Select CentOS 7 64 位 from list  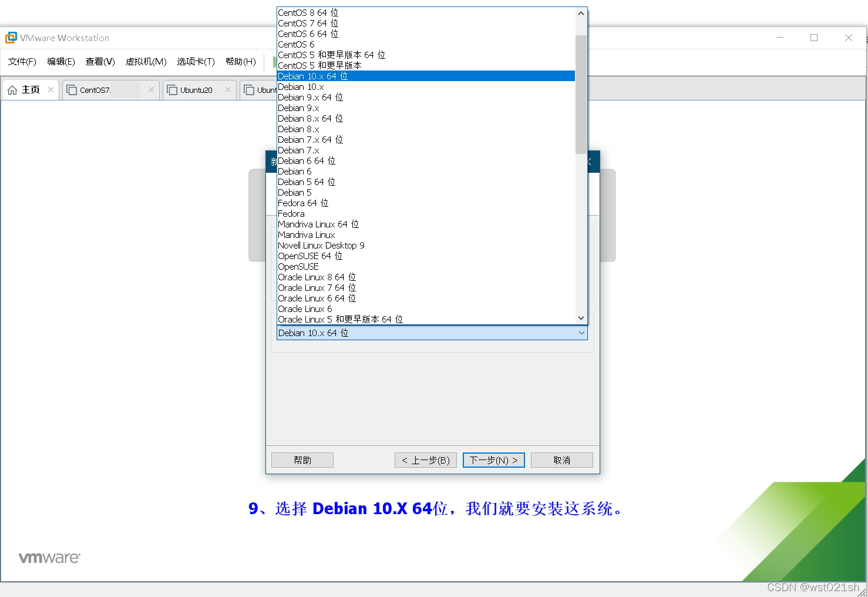click(x=426, y=24)
